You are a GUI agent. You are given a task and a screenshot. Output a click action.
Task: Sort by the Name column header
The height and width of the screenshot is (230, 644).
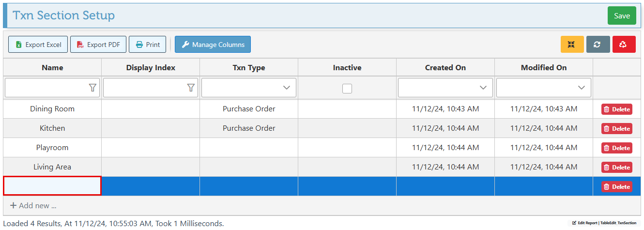tap(52, 68)
